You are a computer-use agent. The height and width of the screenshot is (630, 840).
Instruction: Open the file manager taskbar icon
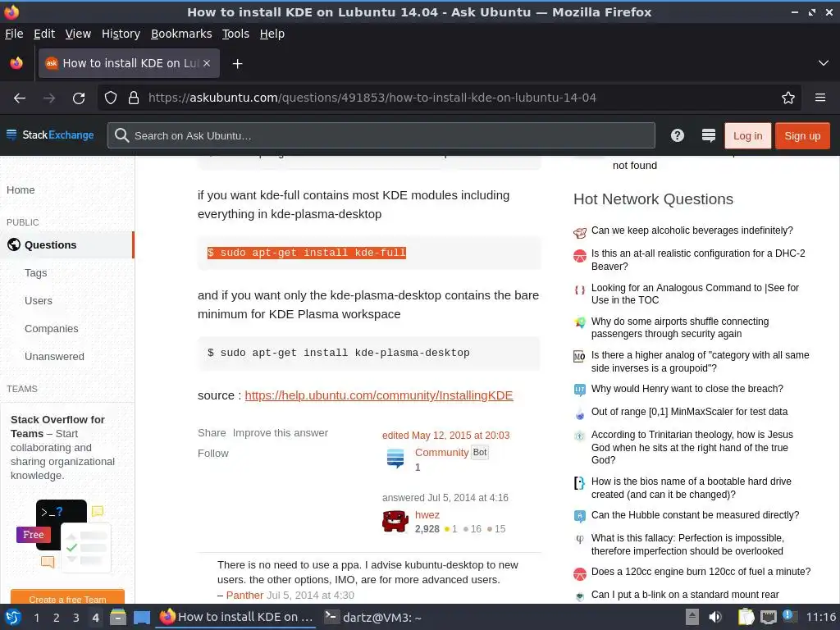[x=118, y=617]
